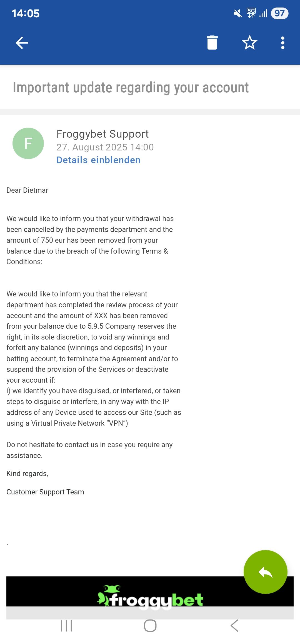Star this email as favorite
The height and width of the screenshot is (644, 300).
pos(249,43)
